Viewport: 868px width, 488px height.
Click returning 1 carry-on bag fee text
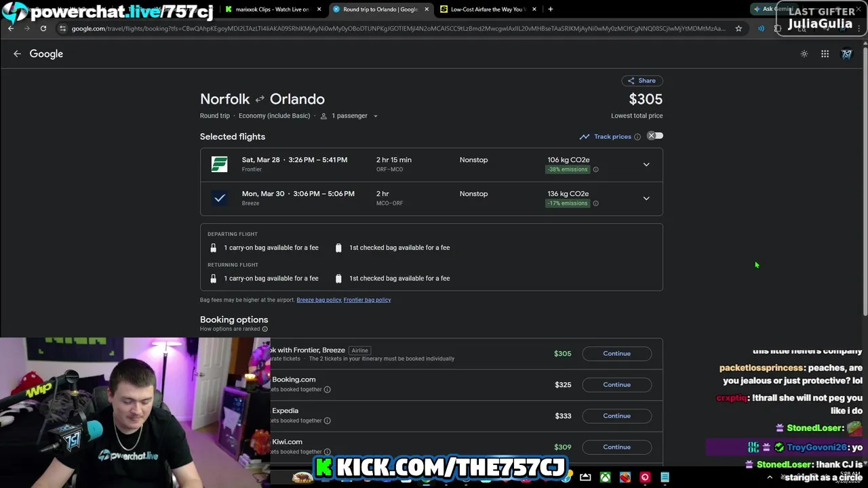point(271,279)
